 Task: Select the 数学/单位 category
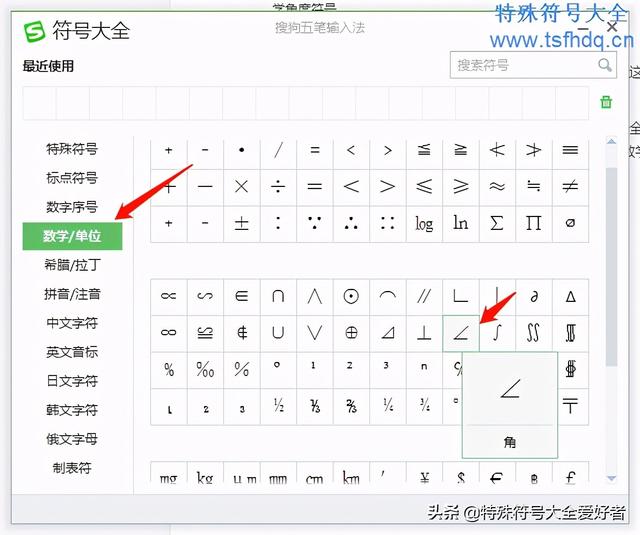click(x=72, y=236)
